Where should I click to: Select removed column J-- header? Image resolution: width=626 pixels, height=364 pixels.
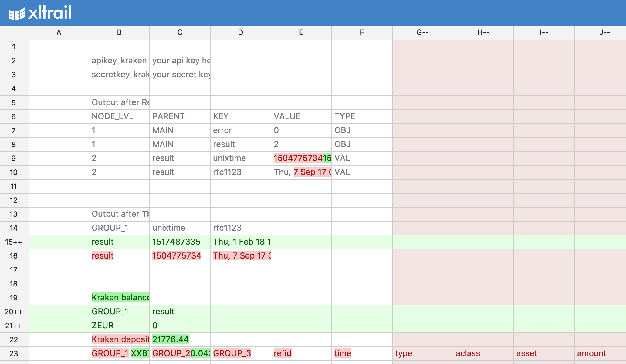click(x=600, y=33)
